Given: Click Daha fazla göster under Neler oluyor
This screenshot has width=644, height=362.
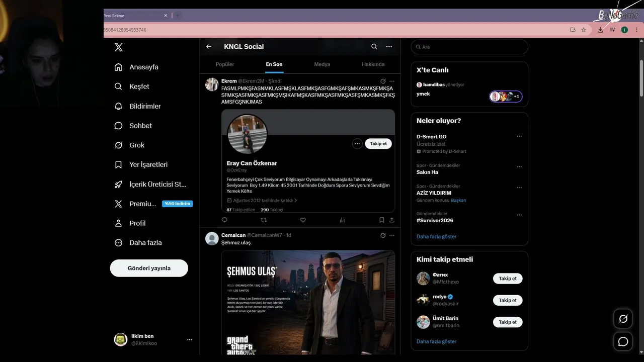Looking at the screenshot, I should [x=436, y=236].
